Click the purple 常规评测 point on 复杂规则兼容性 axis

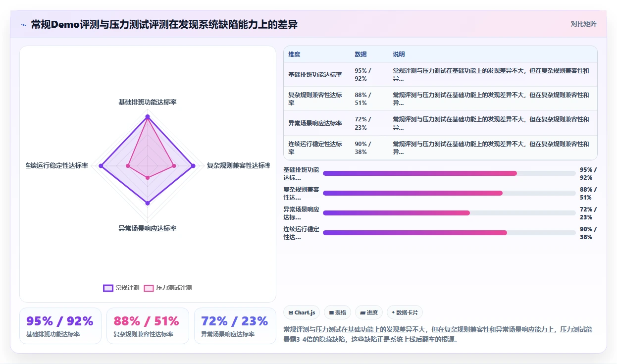pos(193,166)
